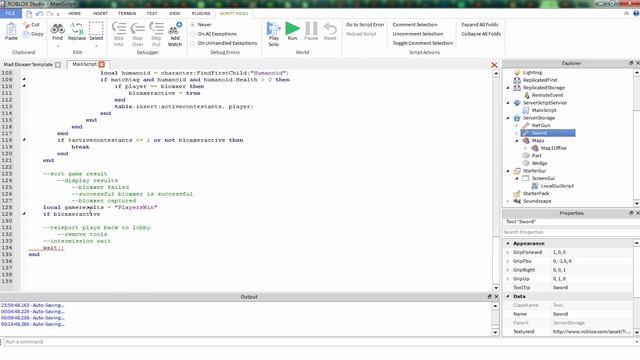
Task: Click Uncomment Selection
Action: tap(418, 34)
